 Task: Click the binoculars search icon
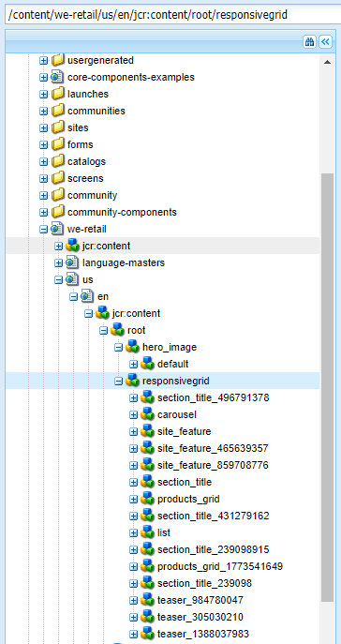click(309, 41)
